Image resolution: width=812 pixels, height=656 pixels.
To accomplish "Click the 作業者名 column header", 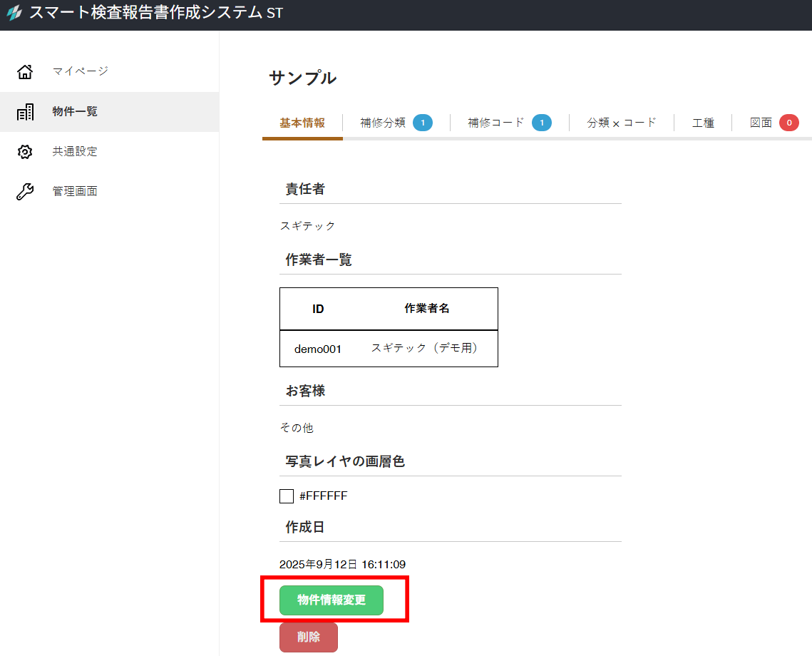I will 427,309.
